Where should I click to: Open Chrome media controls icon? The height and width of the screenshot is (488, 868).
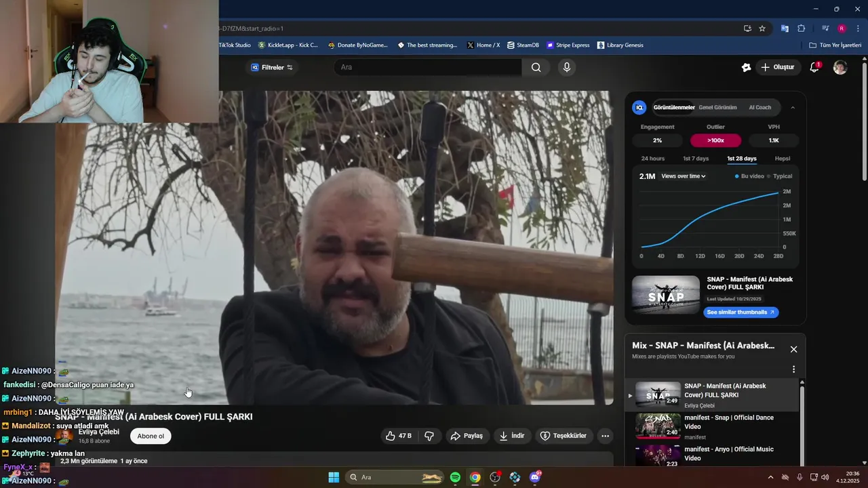(x=825, y=28)
